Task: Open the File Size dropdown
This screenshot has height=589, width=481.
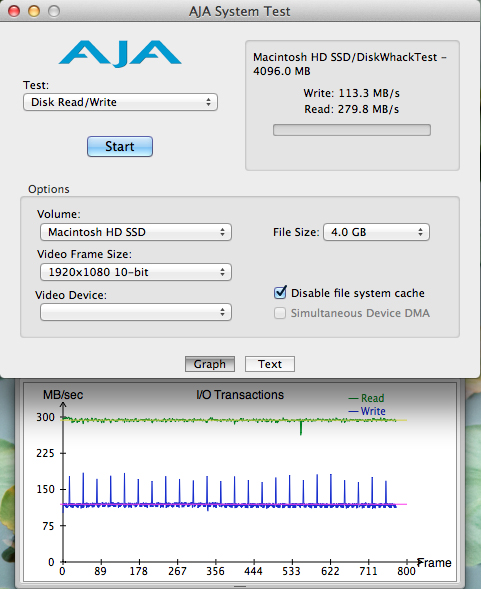Action: point(376,232)
